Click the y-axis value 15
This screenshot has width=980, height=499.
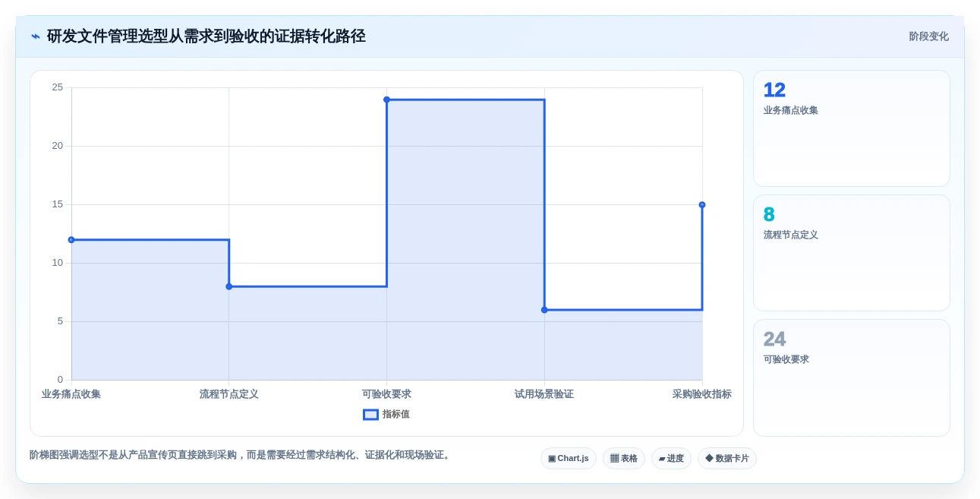[x=58, y=204]
